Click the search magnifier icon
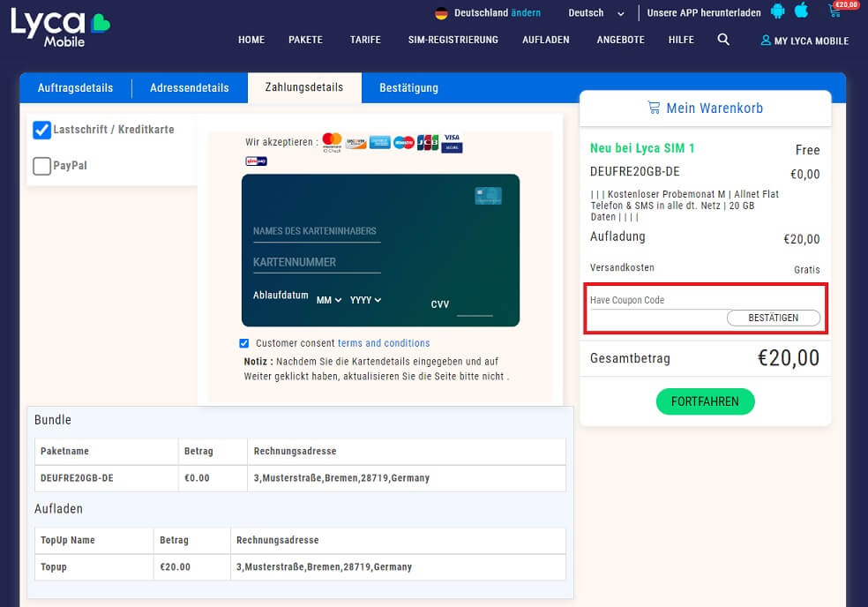This screenshot has width=868, height=607. [723, 40]
